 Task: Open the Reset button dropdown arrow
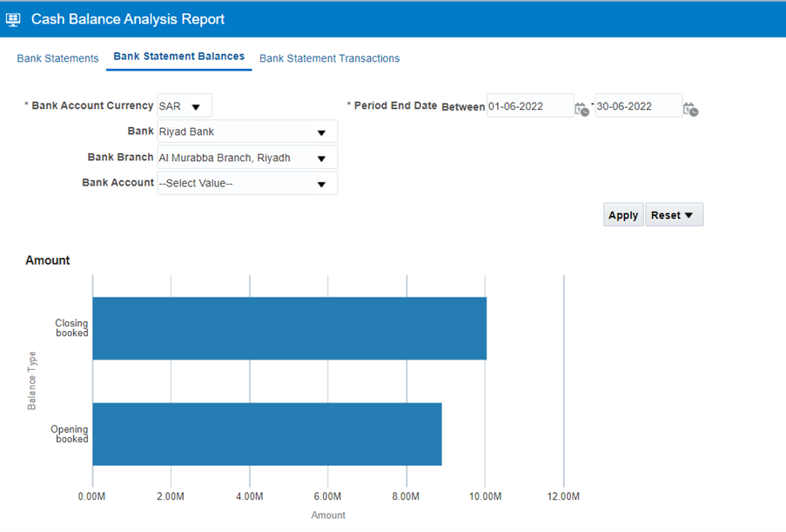pos(689,215)
